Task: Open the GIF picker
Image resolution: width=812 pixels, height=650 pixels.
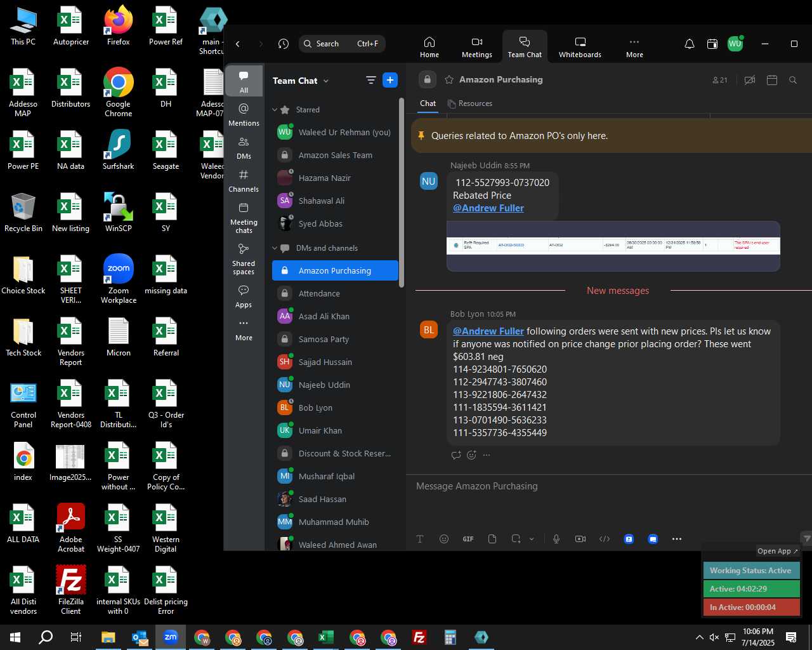Action: (x=468, y=539)
